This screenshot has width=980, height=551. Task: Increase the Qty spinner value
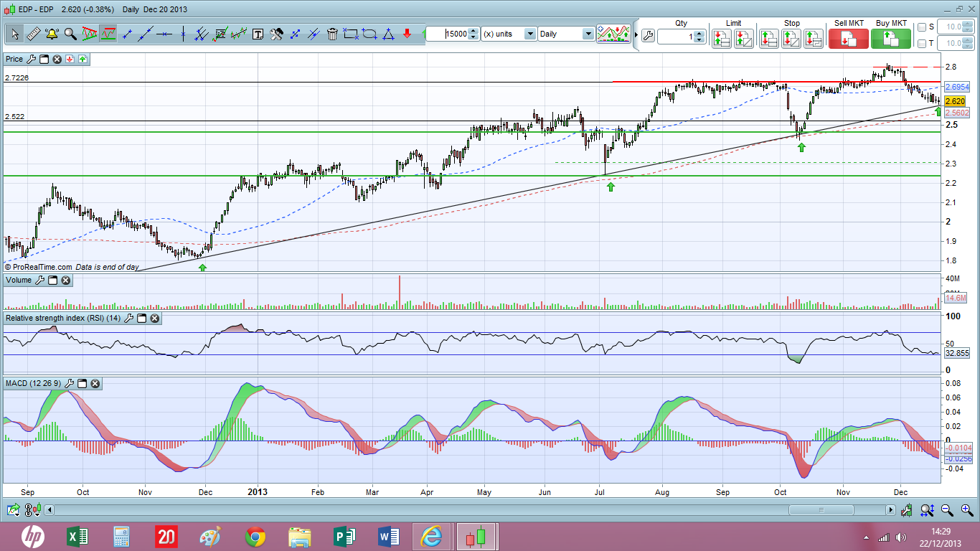[x=699, y=33]
